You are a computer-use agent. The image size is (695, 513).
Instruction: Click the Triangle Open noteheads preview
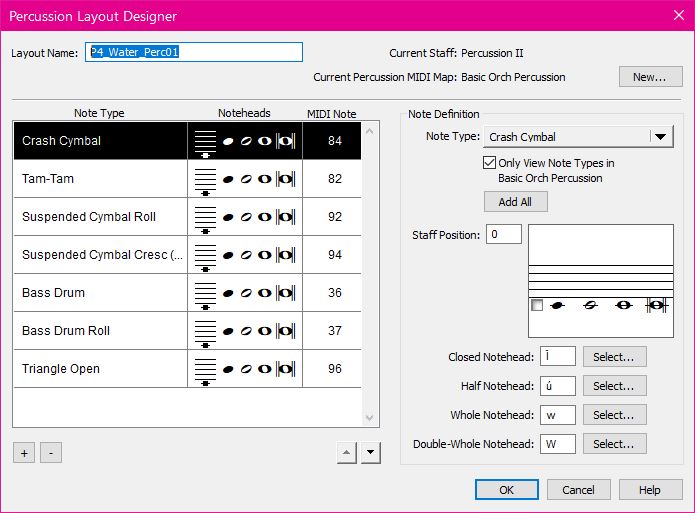click(x=245, y=369)
